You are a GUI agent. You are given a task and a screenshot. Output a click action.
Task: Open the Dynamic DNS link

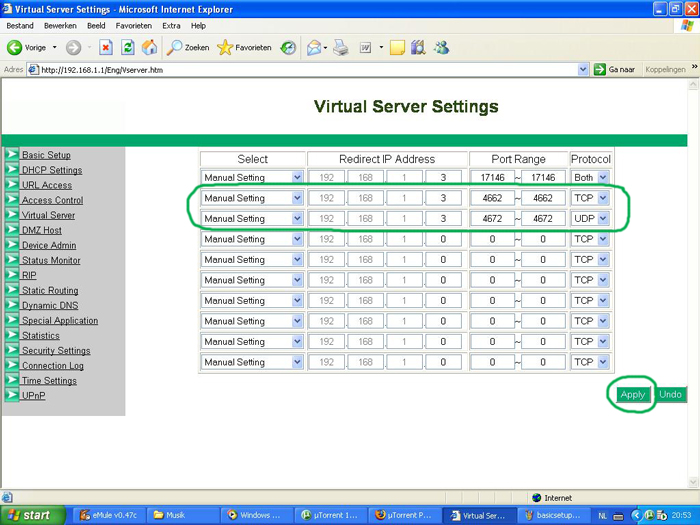pyautogui.click(x=50, y=305)
